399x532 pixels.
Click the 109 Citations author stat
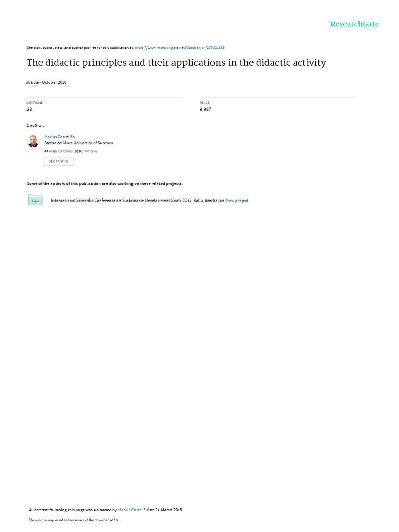click(86, 151)
